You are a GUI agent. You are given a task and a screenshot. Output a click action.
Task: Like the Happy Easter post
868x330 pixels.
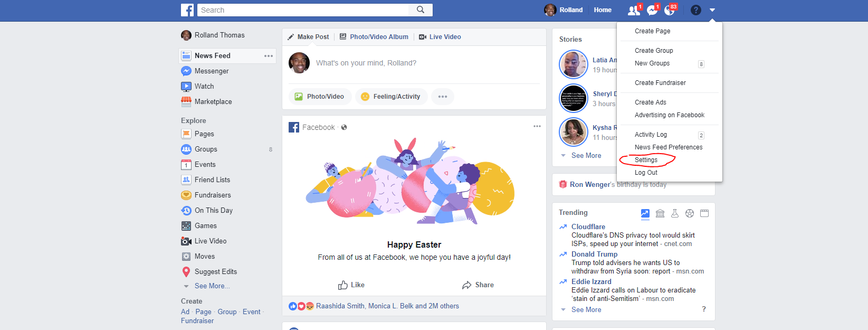tap(351, 285)
